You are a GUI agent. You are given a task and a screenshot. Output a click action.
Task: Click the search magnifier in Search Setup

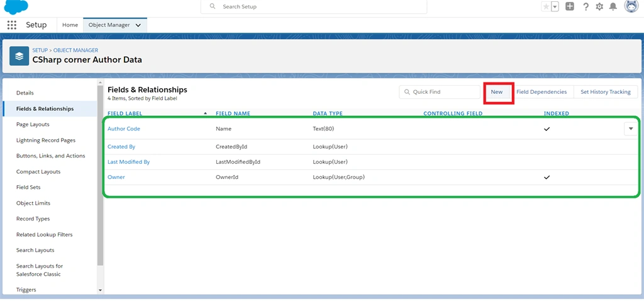tap(213, 6)
